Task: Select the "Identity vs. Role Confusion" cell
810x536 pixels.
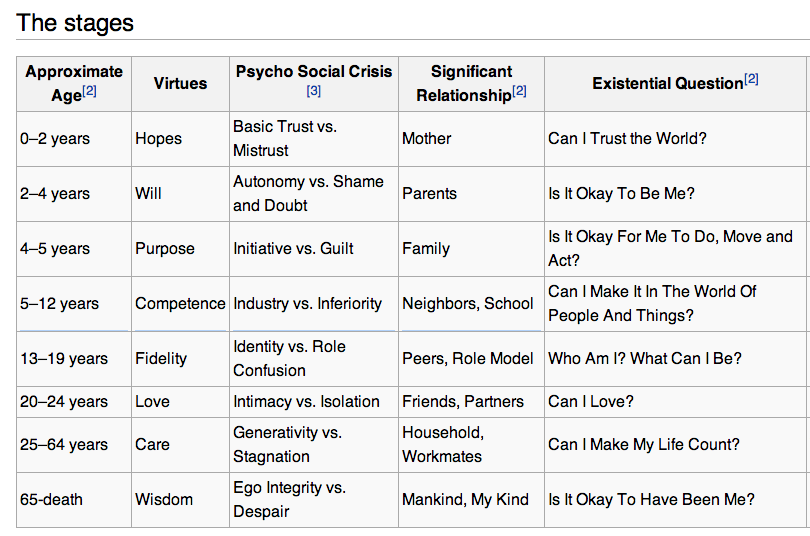Action: click(289, 358)
